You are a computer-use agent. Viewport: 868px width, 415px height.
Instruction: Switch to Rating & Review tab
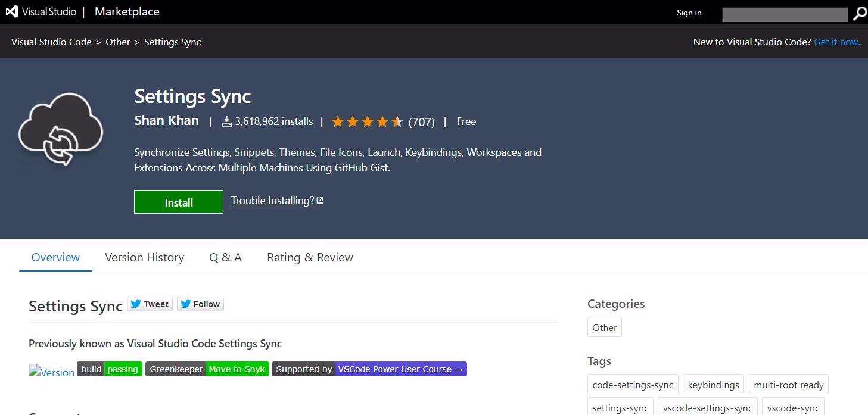pyautogui.click(x=310, y=258)
